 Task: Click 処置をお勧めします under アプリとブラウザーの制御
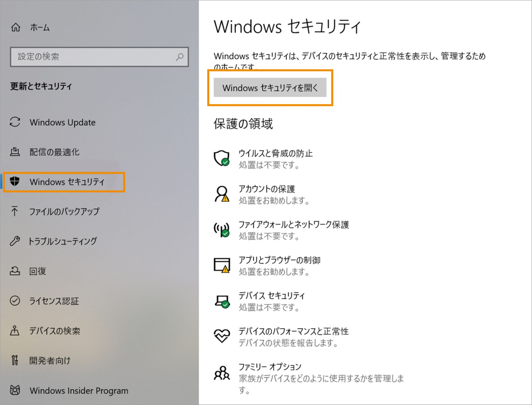pos(274,272)
